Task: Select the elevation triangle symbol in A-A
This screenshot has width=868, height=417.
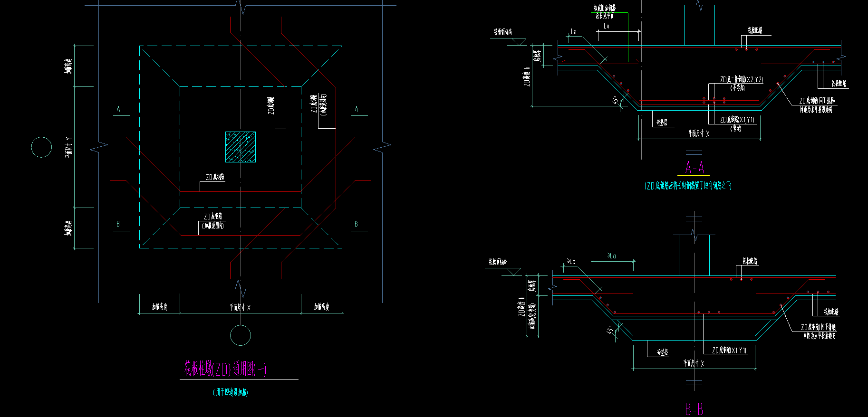Action: coord(518,42)
